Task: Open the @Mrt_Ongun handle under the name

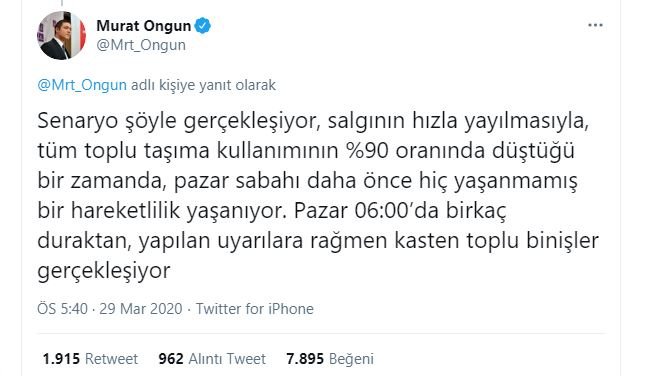Action: [141, 45]
